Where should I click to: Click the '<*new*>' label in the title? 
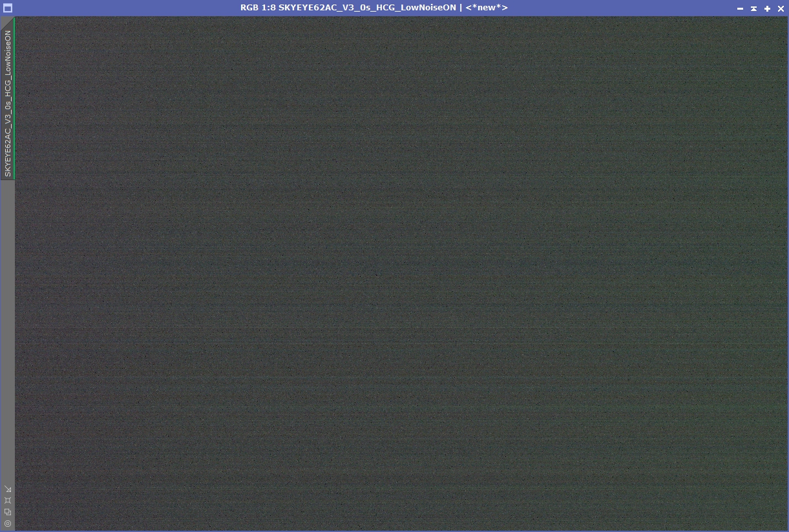coord(487,8)
